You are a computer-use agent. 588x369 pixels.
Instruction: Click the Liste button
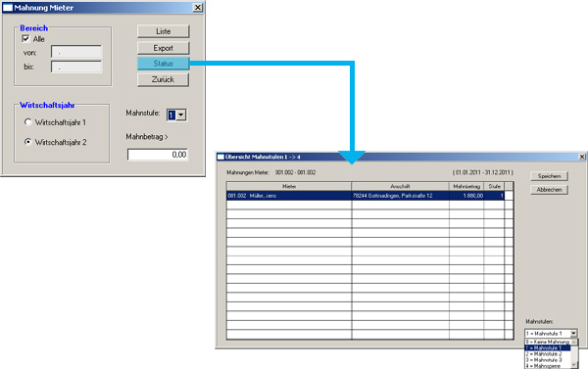pyautogui.click(x=163, y=31)
